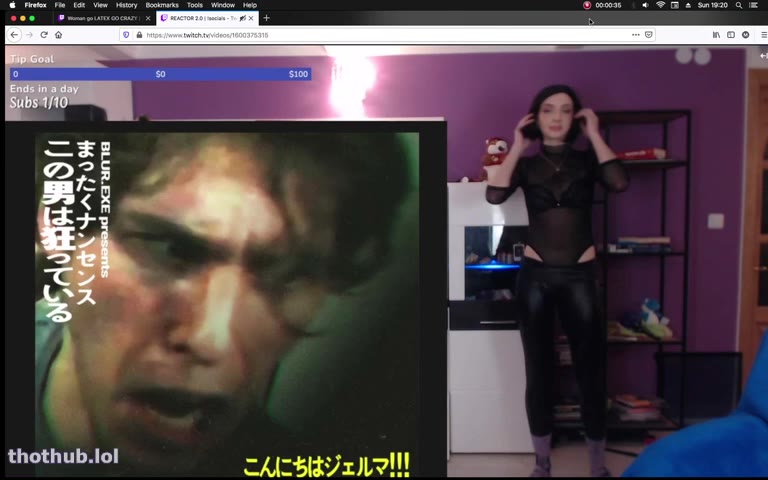View site security padlock info
Screen dimensions: 768x480
click(139, 35)
